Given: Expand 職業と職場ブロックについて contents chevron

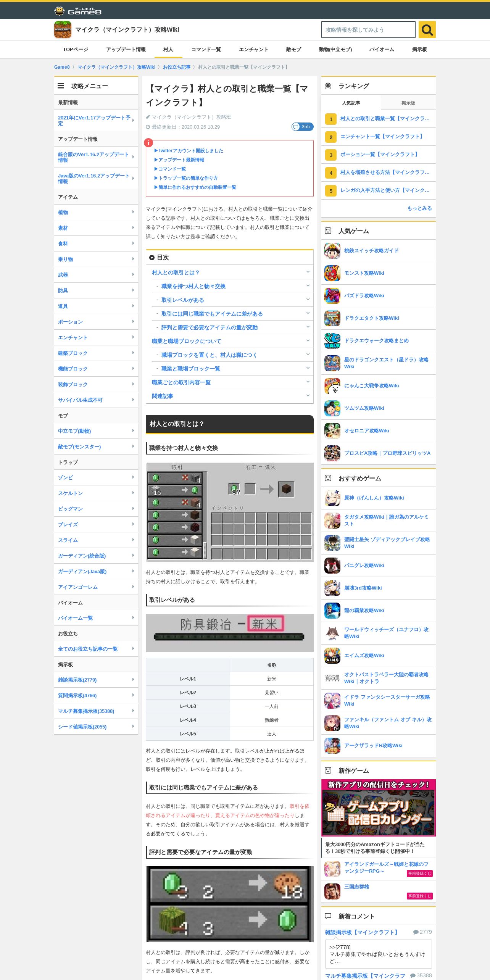Looking at the screenshot, I should click(308, 341).
